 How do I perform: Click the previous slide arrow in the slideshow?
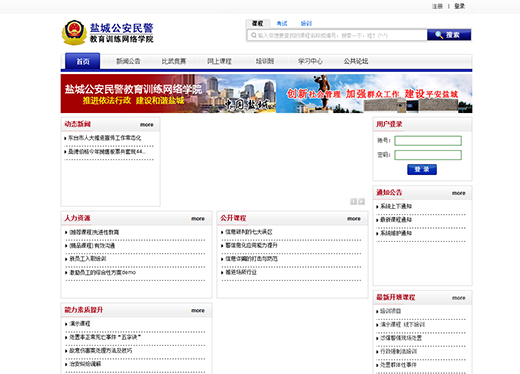[353, 201]
